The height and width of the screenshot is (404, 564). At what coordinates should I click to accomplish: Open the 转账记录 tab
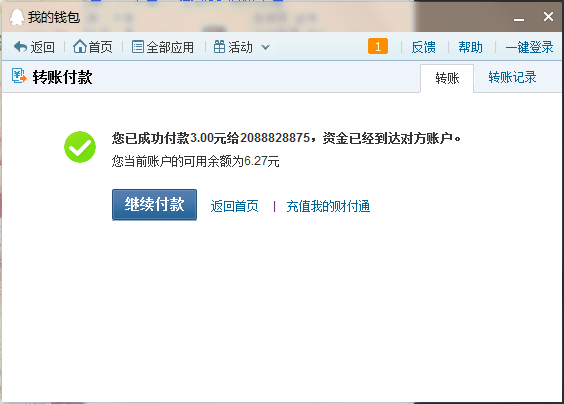tap(512, 77)
